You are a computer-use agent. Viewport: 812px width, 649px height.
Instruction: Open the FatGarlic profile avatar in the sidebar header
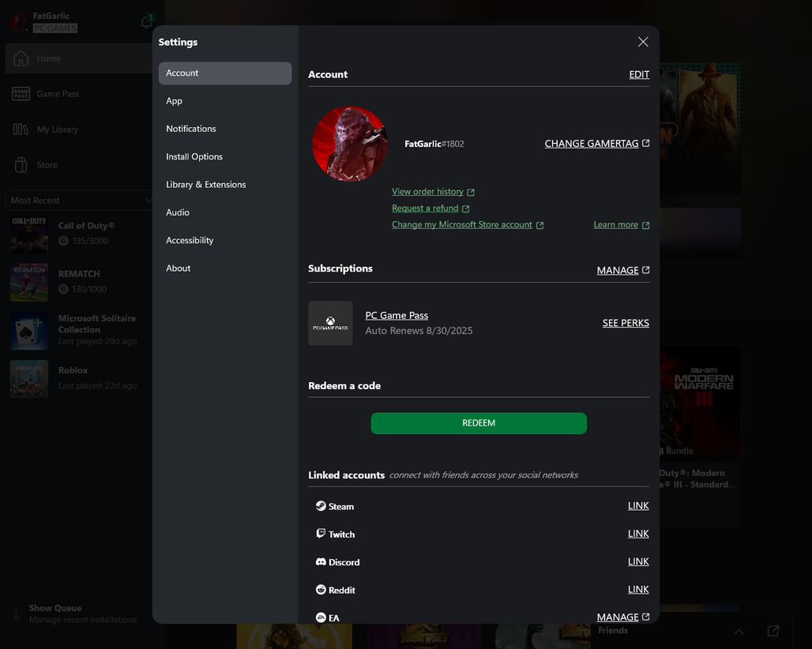coord(19,22)
